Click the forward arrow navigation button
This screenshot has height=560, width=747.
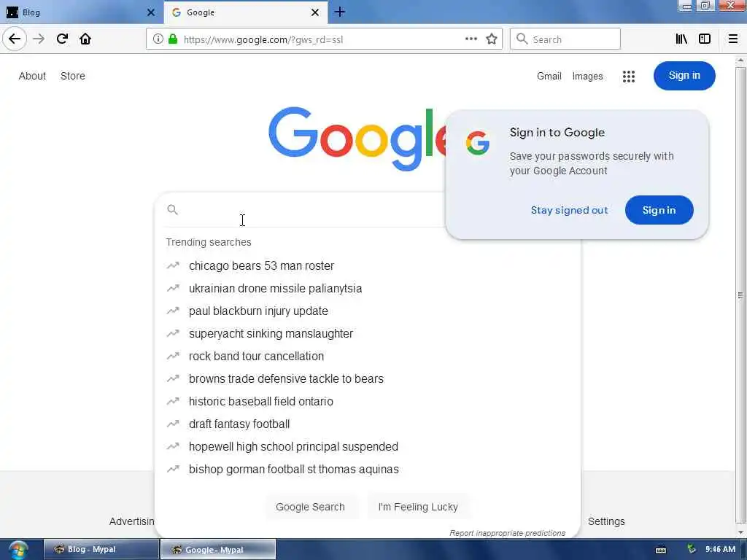(x=39, y=39)
